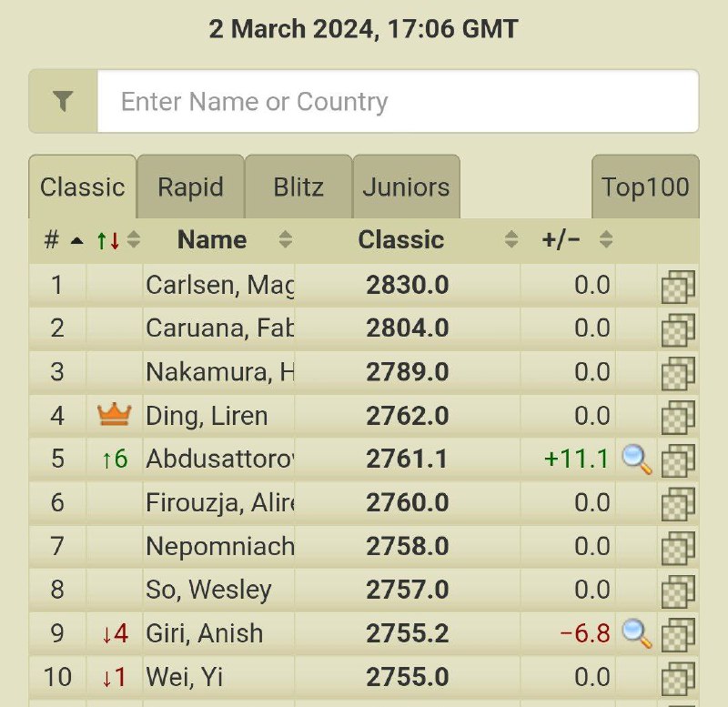Open Abdusattorov's magnifying glass details
Viewport: 728px width, 707px height.
(x=636, y=460)
